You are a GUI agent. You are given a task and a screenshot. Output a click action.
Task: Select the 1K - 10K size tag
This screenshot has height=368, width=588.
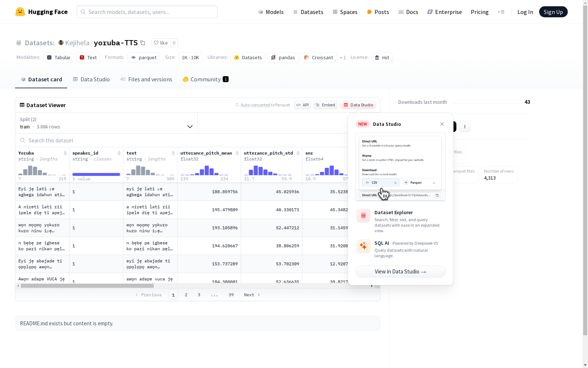[190, 57]
